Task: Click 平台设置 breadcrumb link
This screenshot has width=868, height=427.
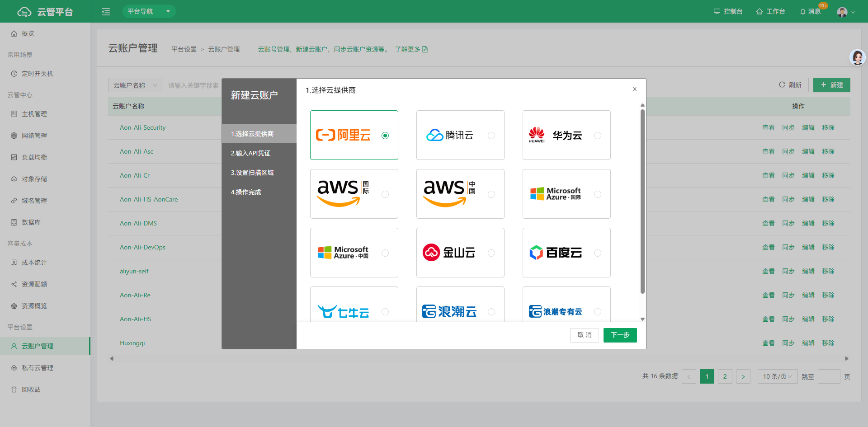Action: coord(184,49)
